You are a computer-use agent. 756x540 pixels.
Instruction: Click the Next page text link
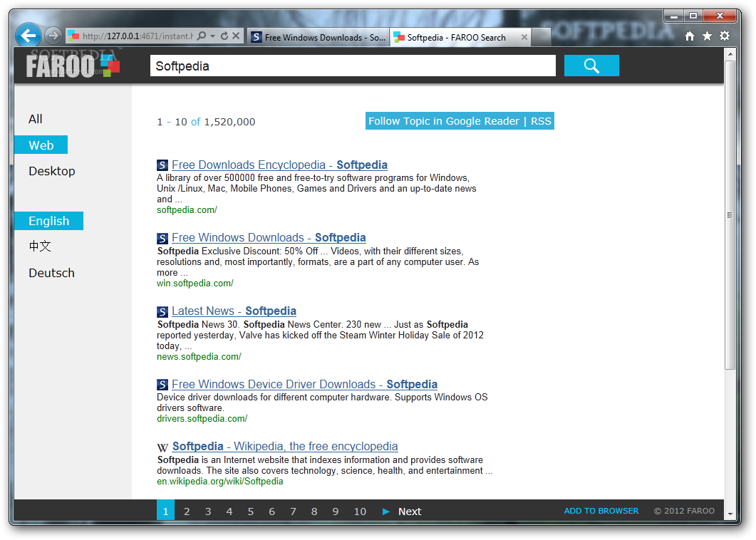point(409,512)
